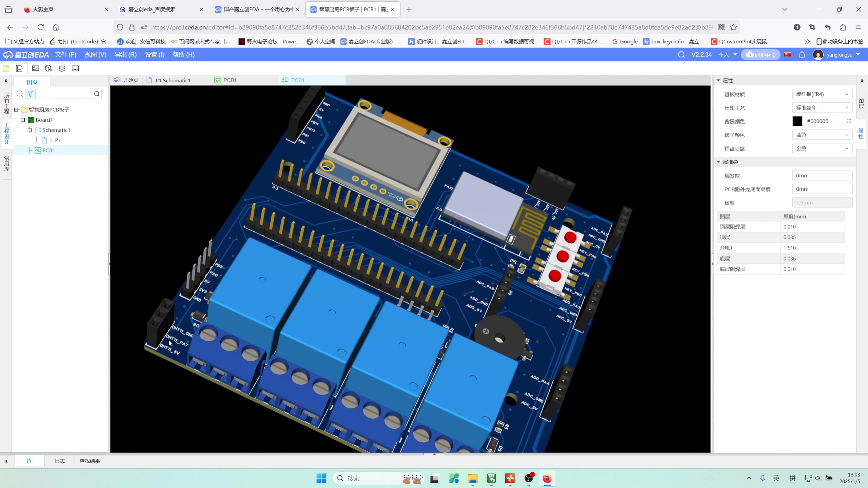This screenshot has width=868, height=488.
Task: Save the project with the save icon
Action: (19, 68)
